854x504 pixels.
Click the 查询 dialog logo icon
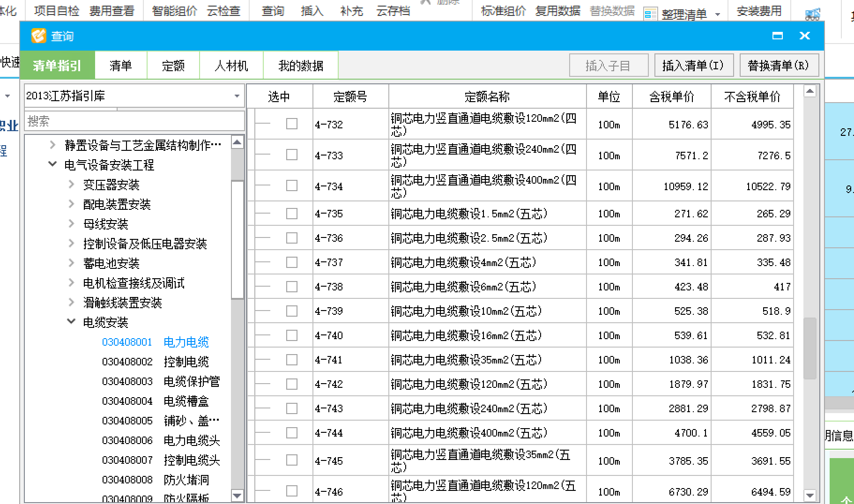(38, 36)
